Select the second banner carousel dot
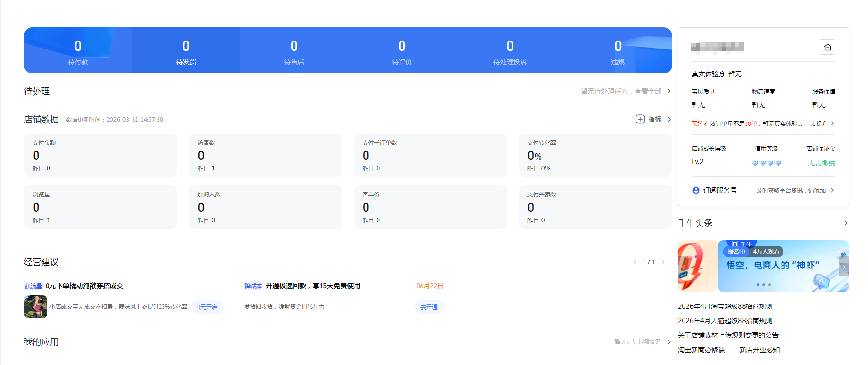 [x=764, y=285]
